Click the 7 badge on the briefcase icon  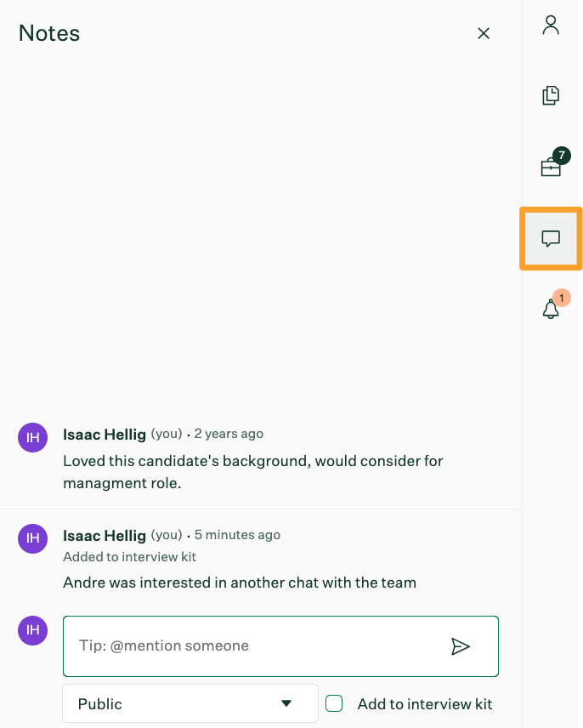pos(562,156)
